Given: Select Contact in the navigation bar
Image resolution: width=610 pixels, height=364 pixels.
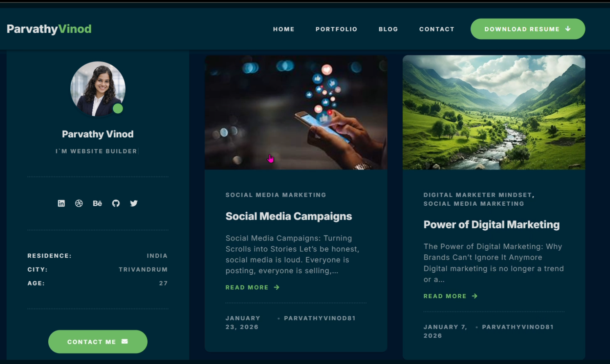Looking at the screenshot, I should 437,29.
